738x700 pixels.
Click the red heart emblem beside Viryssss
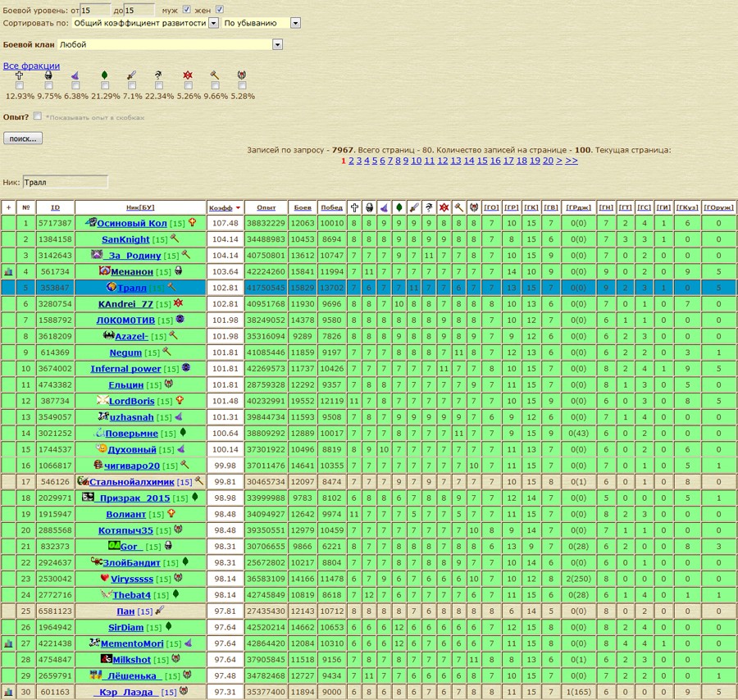pos(105,578)
